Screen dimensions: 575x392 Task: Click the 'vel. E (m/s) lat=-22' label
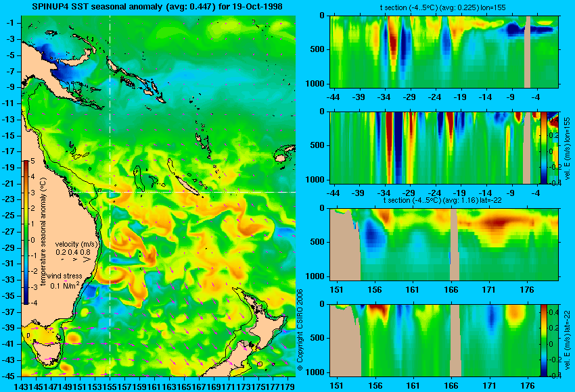(568, 341)
